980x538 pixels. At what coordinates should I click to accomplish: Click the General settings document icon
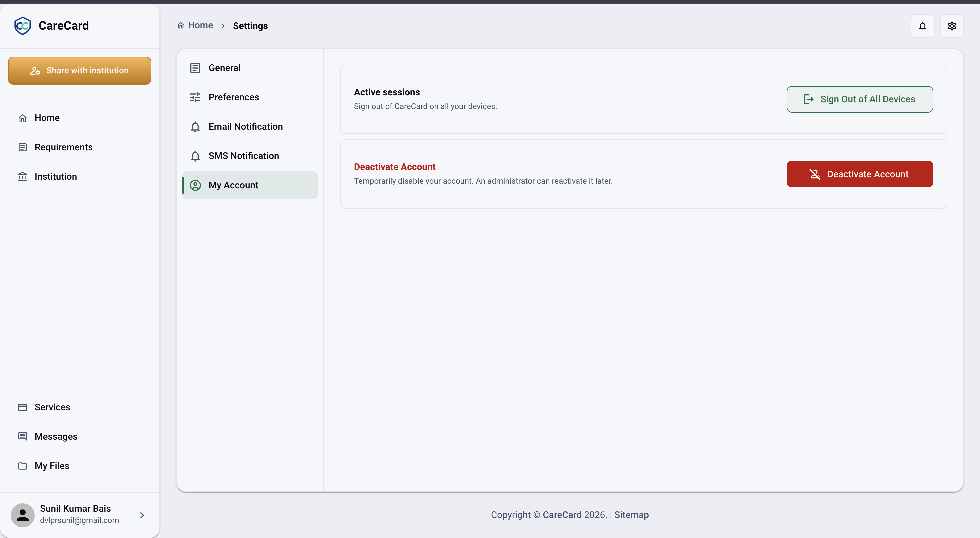coord(195,68)
